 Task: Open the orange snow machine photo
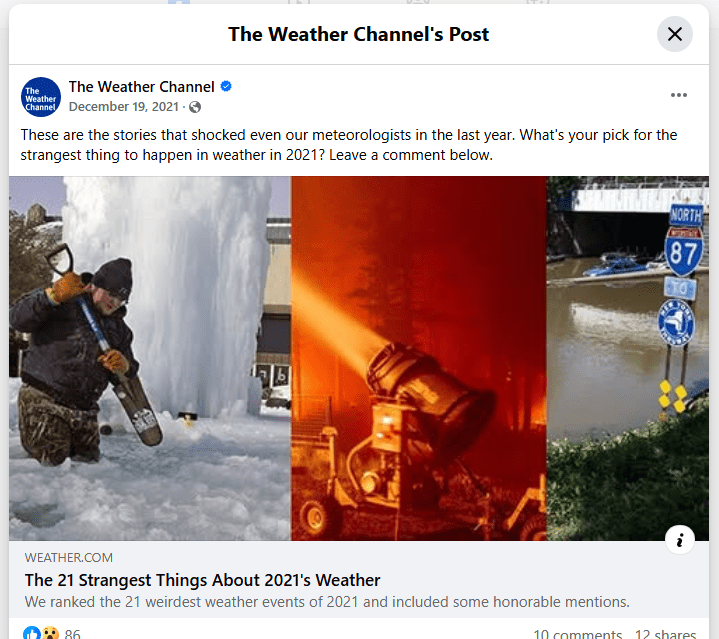pyautogui.click(x=419, y=358)
